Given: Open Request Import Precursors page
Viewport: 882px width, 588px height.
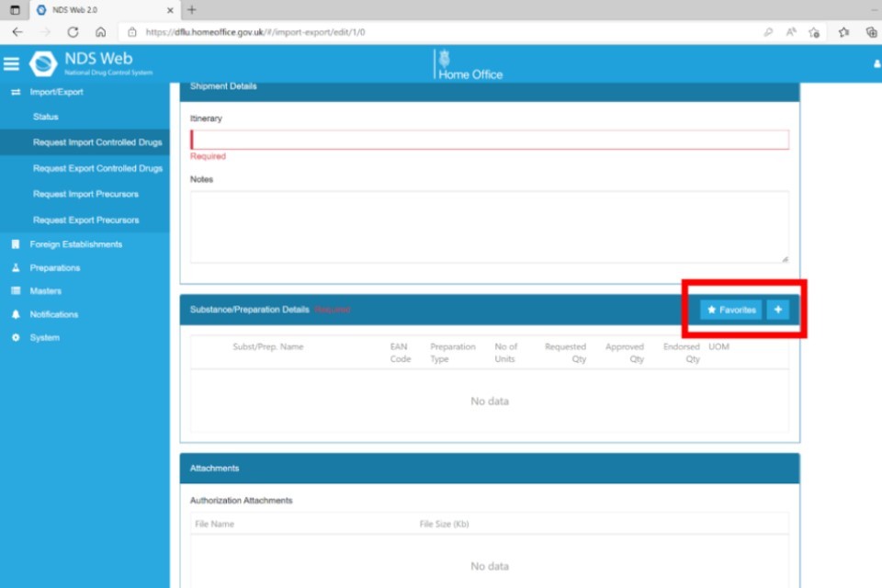Looking at the screenshot, I should 85,194.
